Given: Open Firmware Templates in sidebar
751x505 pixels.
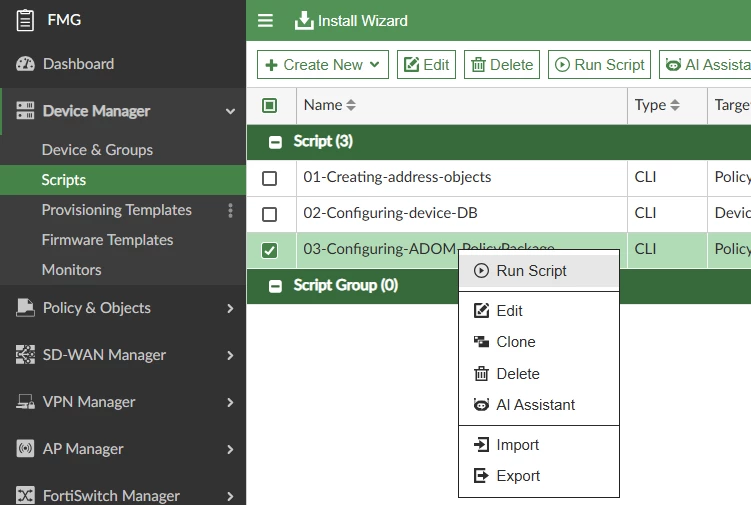Looking at the screenshot, I should pos(123,240).
